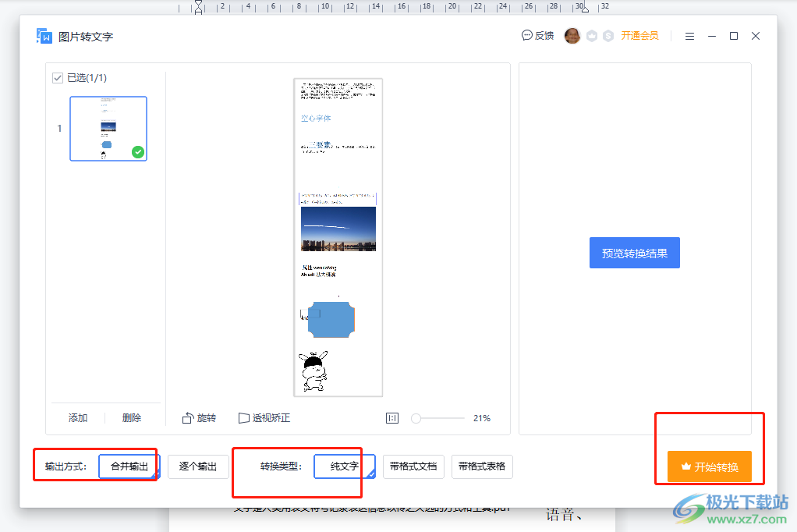Click the ruler indent marker in background document

pos(198,7)
